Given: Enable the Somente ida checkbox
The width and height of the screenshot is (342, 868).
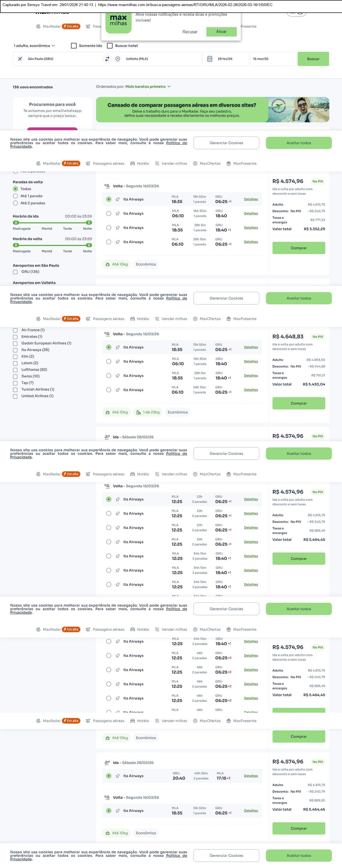Looking at the screenshot, I should pyautogui.click(x=74, y=46).
